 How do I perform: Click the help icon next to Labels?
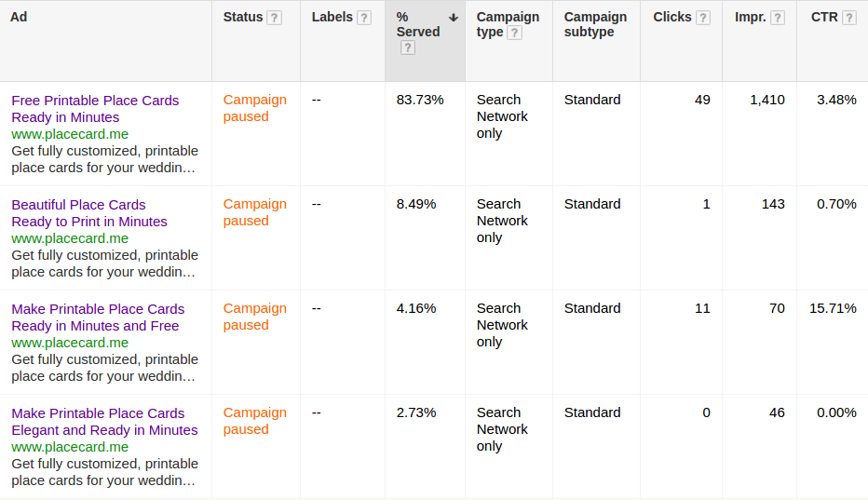pyautogui.click(x=364, y=18)
